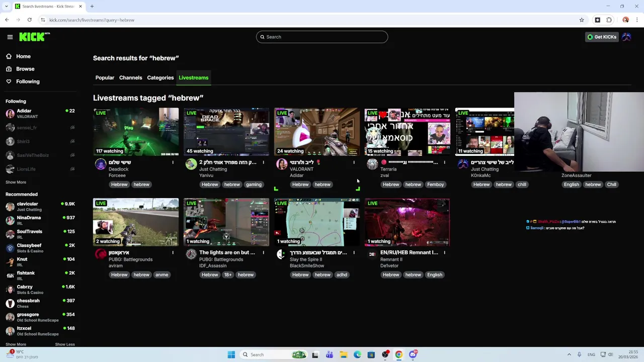This screenshot has width=644, height=362.
Task: Click Forceee streamer avatar
Action: pos(101,164)
